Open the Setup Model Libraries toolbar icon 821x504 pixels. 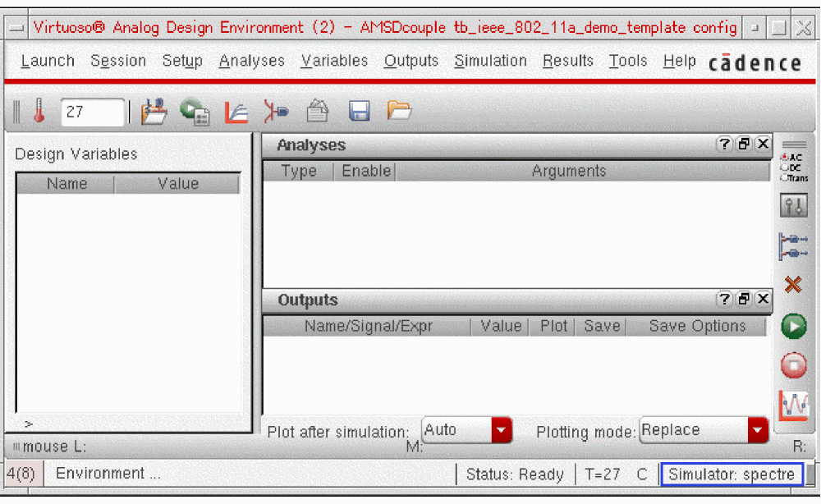[154, 112]
